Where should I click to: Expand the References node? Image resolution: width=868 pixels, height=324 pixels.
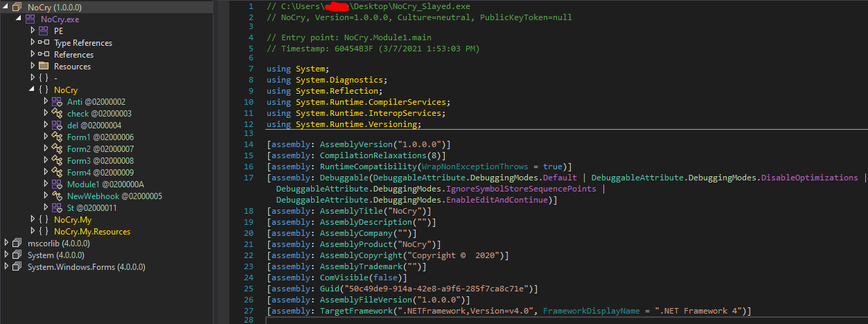tap(33, 55)
